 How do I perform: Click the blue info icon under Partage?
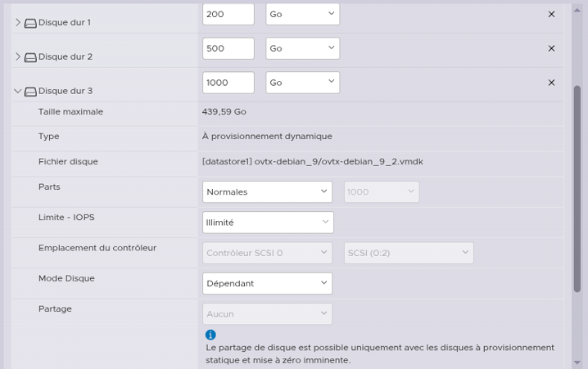coord(210,335)
